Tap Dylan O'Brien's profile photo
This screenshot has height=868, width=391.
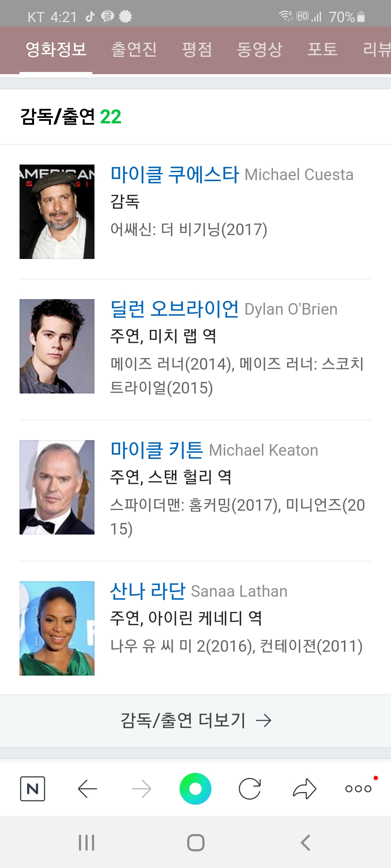pyautogui.click(x=57, y=346)
